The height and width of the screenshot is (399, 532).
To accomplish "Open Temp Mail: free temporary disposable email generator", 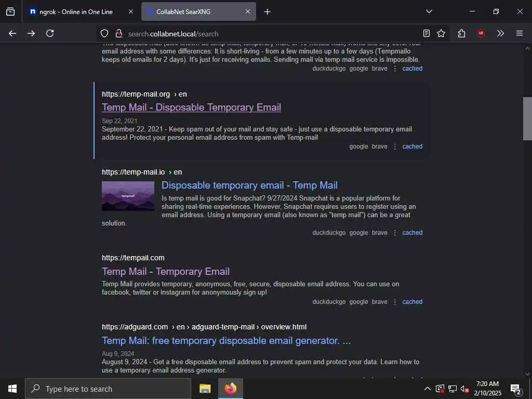I will pos(227,341).
